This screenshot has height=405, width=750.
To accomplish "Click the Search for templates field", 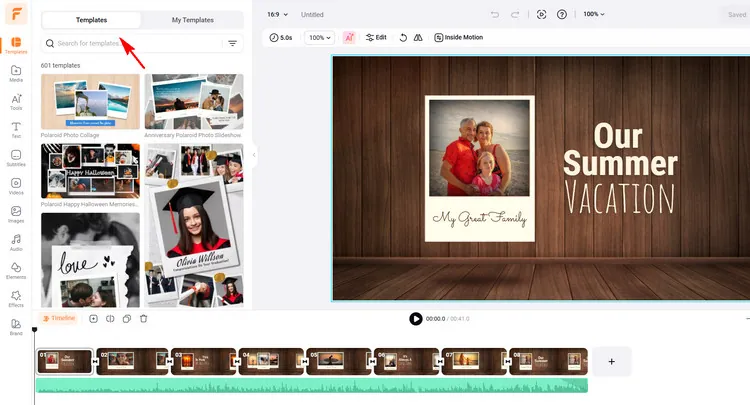I will (x=134, y=43).
